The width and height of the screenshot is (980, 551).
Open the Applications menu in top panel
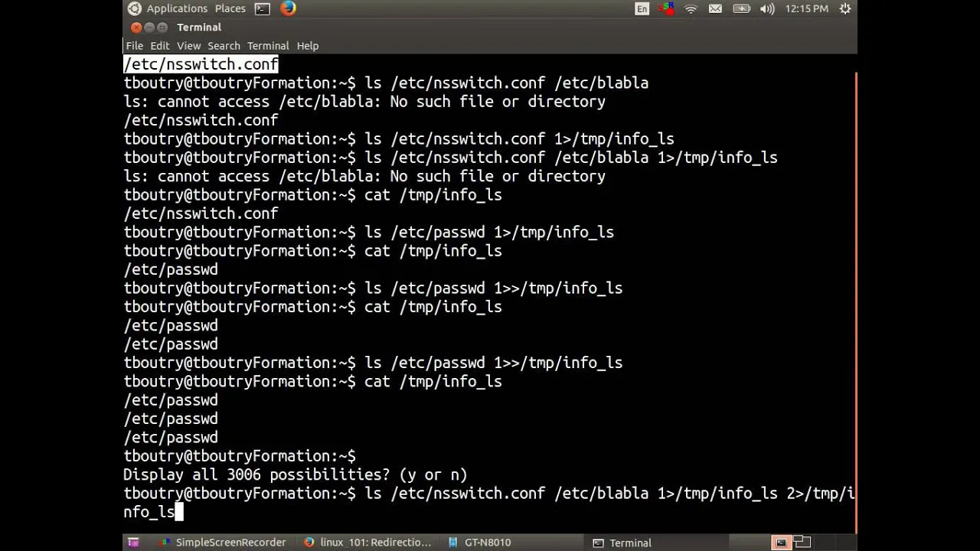tap(177, 8)
